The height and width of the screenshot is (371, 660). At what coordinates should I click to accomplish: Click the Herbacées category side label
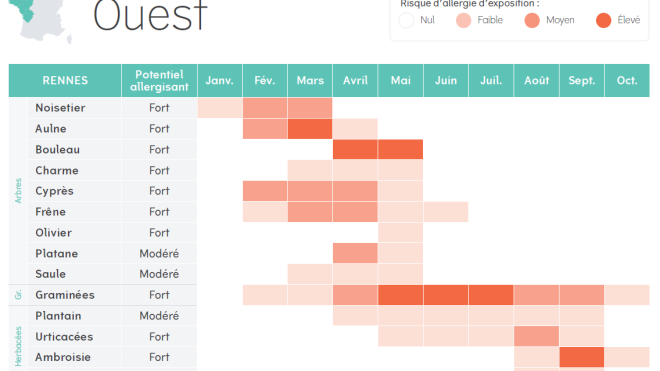click(x=18, y=346)
